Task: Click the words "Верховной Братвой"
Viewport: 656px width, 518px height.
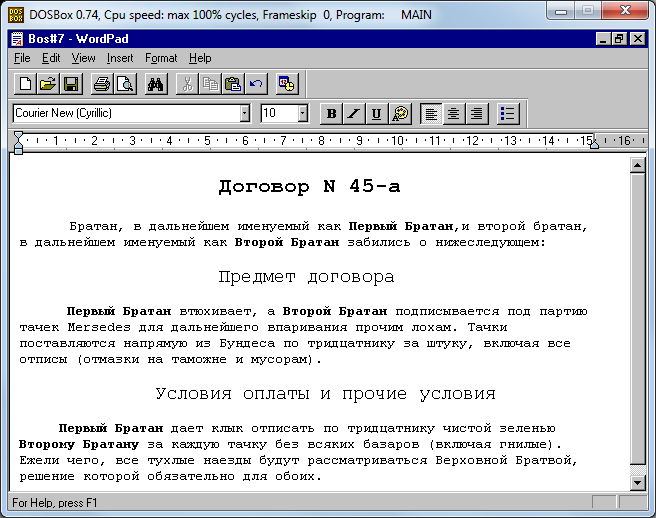Action: [506, 461]
